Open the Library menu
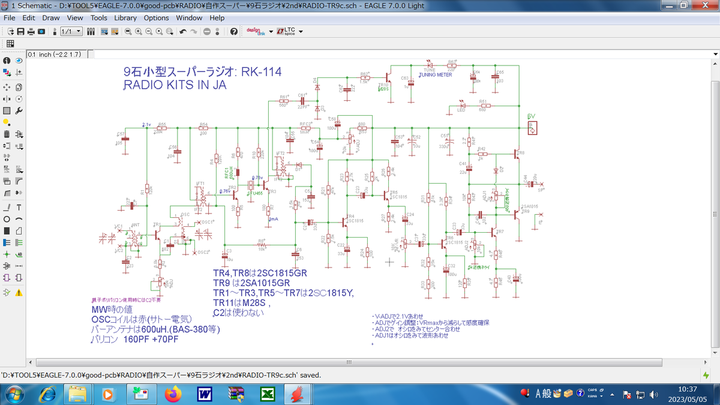This screenshot has width=720, height=405. (x=125, y=18)
